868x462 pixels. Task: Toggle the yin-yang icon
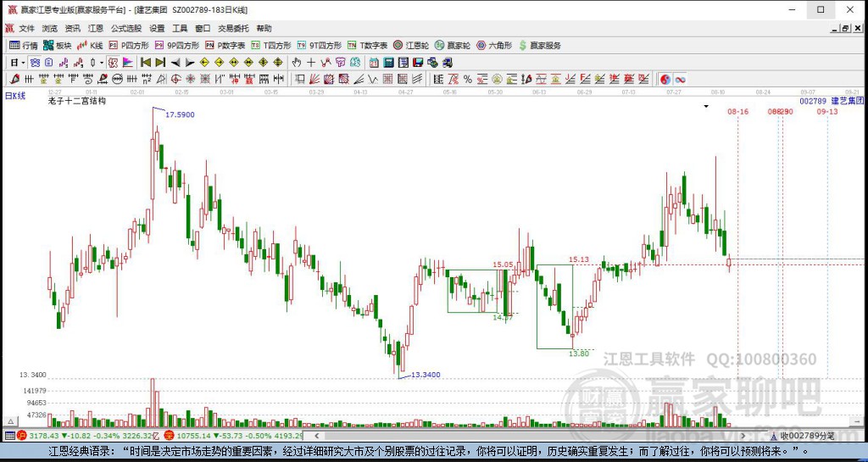coord(665,79)
